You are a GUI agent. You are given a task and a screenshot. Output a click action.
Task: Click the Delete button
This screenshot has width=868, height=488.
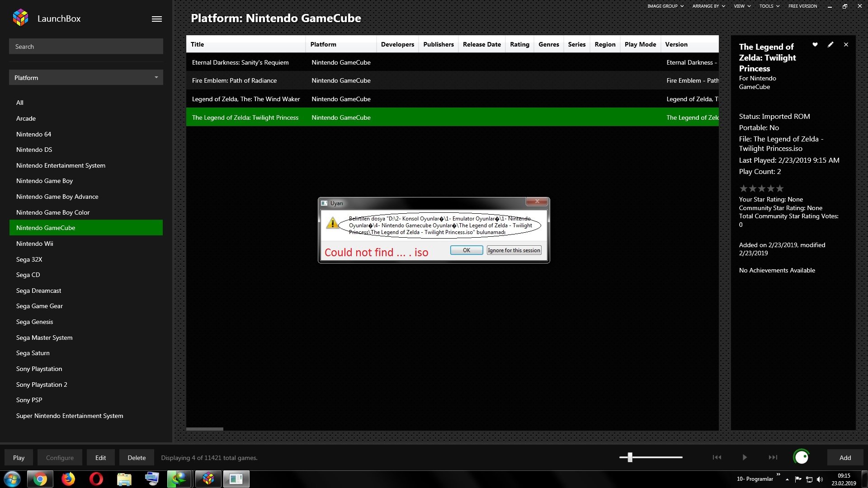coord(137,458)
